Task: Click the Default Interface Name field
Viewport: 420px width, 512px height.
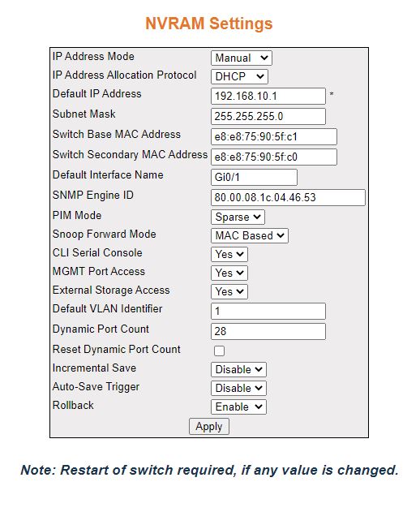Action: pyautogui.click(x=254, y=177)
